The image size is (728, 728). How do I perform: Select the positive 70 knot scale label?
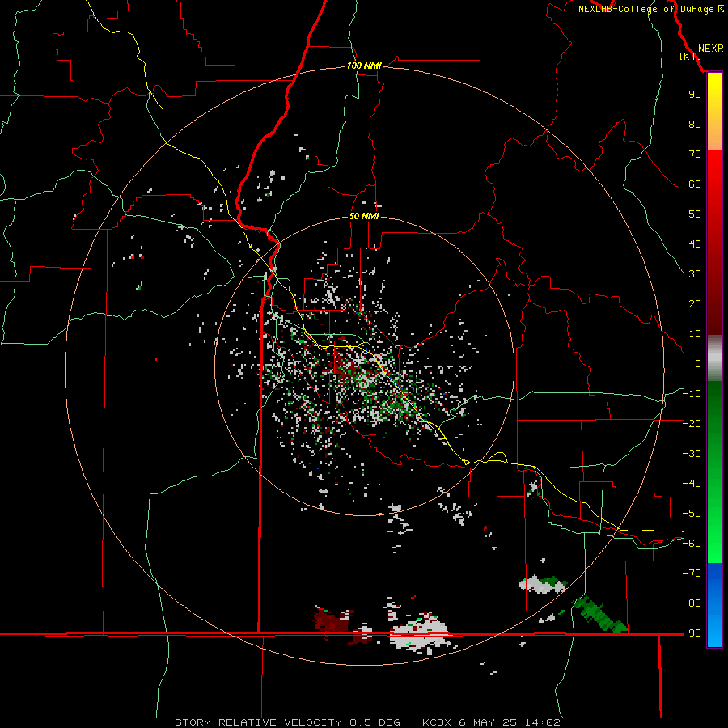coord(695,154)
